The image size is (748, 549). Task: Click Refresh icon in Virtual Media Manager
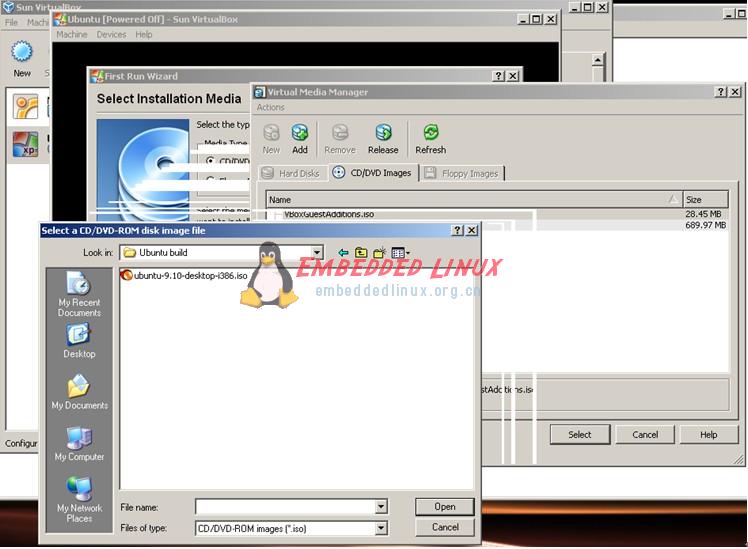pos(431,133)
